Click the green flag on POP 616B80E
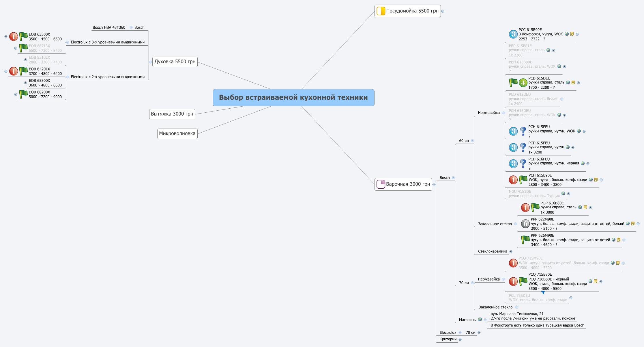 pyautogui.click(x=535, y=207)
